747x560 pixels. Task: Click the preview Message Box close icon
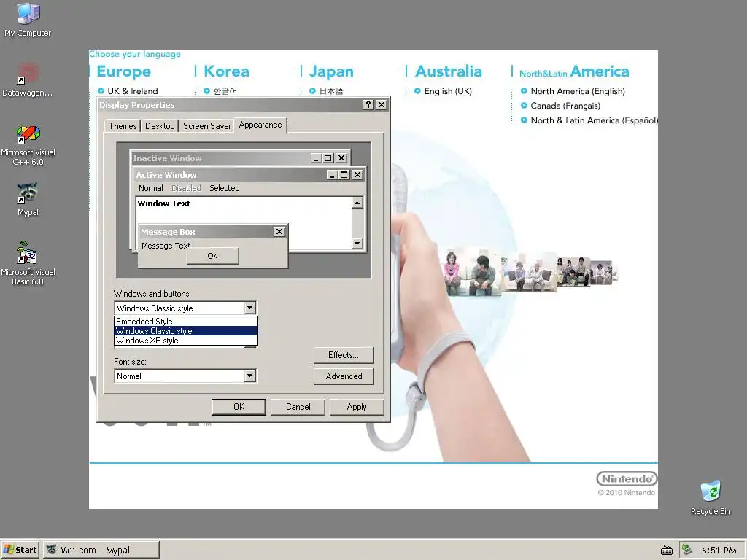(x=279, y=231)
